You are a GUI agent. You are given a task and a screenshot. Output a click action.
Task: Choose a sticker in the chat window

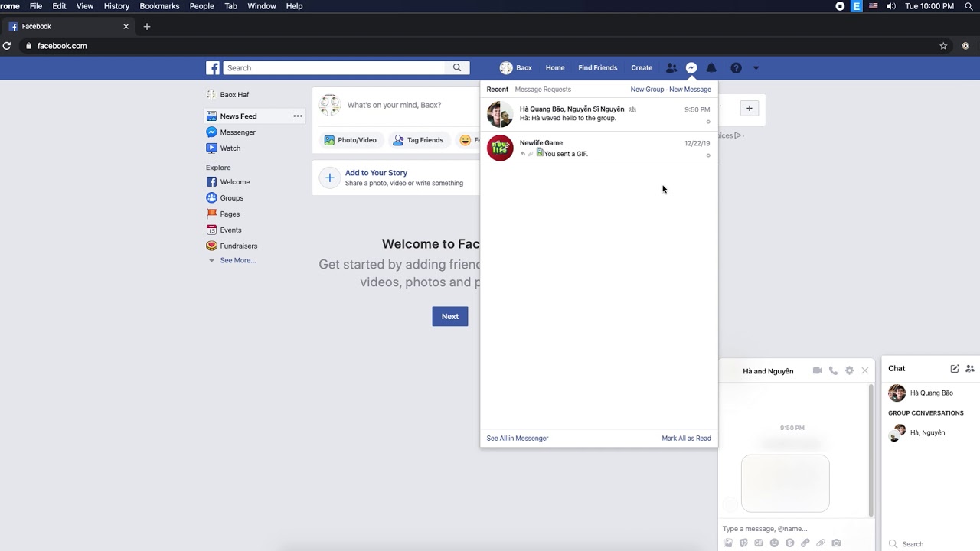coord(743,543)
